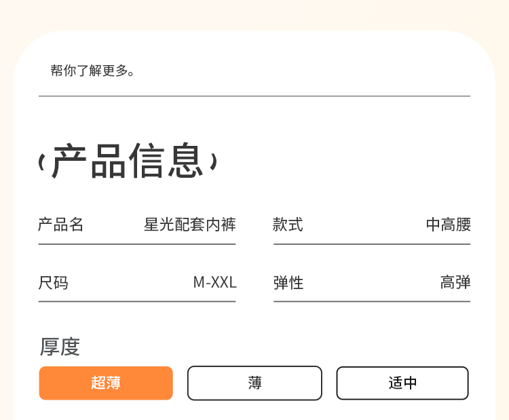This screenshot has width=509, height=420.
Task: Select the 超薄 thickness option
Action: (x=106, y=383)
